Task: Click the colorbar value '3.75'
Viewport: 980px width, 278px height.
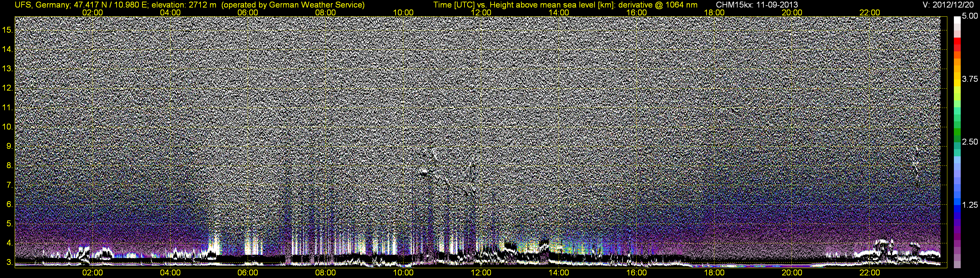Action: pos(970,79)
